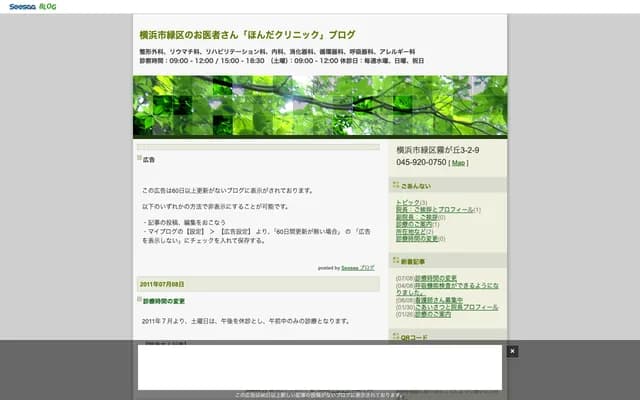Image resolution: width=640 pixels, height=400 pixels.
Task: Open the Map link beside phone number
Action: tap(458, 162)
